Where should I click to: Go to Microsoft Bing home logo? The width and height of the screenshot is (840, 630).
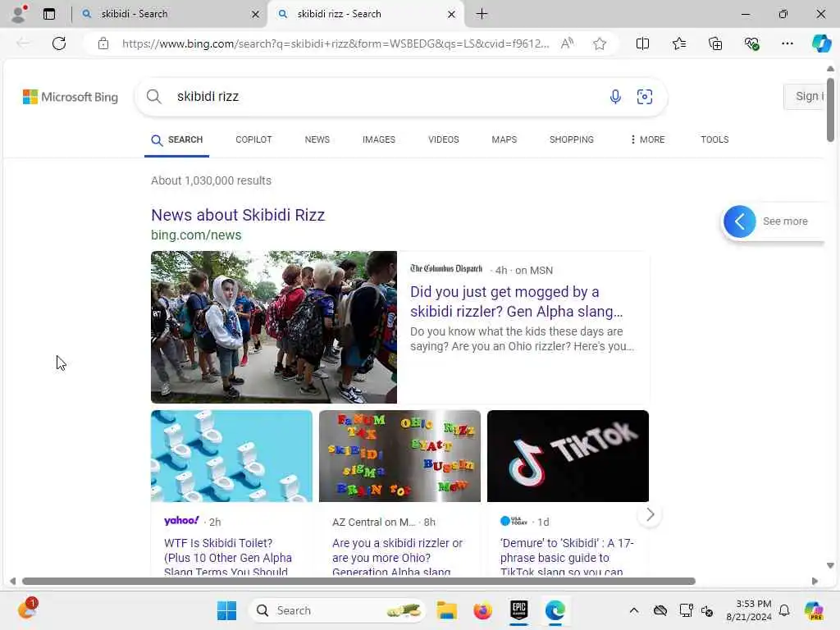[71, 97]
